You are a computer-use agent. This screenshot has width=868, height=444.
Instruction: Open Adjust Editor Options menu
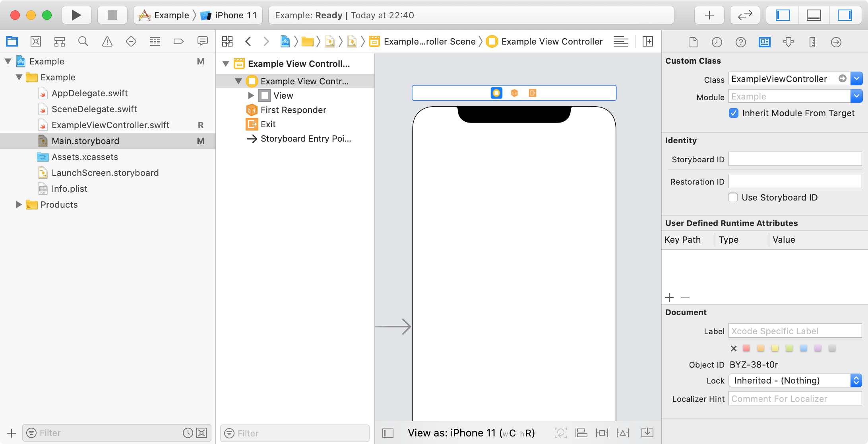tap(621, 41)
